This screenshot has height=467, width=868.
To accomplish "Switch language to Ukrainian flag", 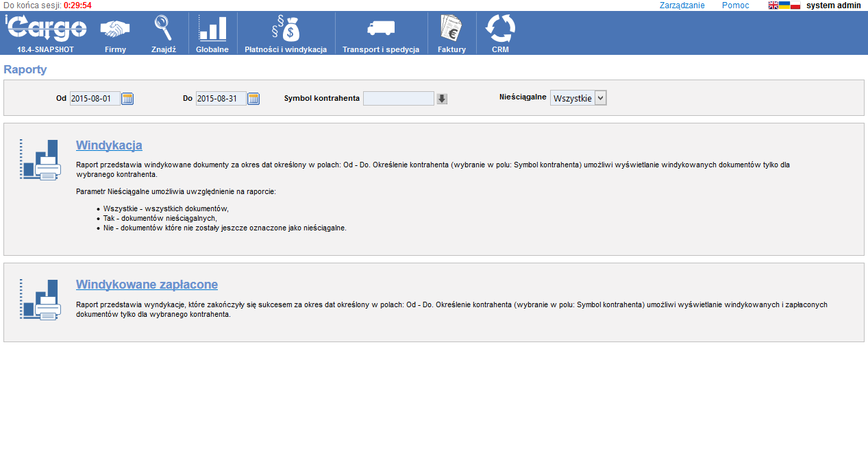I will [784, 5].
